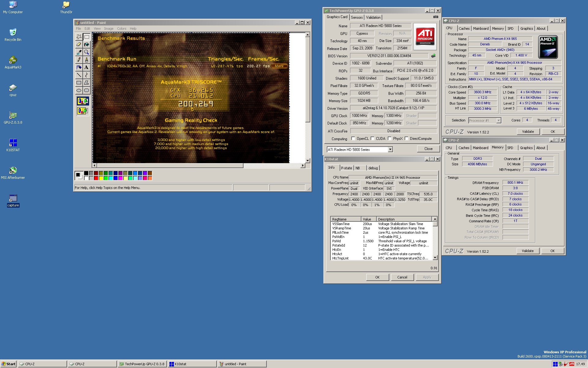The image size is (588, 368).
Task: Open MSI Afterburner desktop shortcut
Action: (13, 173)
